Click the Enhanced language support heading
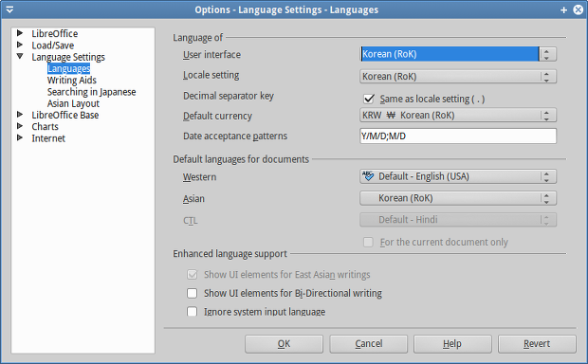588x364 pixels. click(230, 254)
